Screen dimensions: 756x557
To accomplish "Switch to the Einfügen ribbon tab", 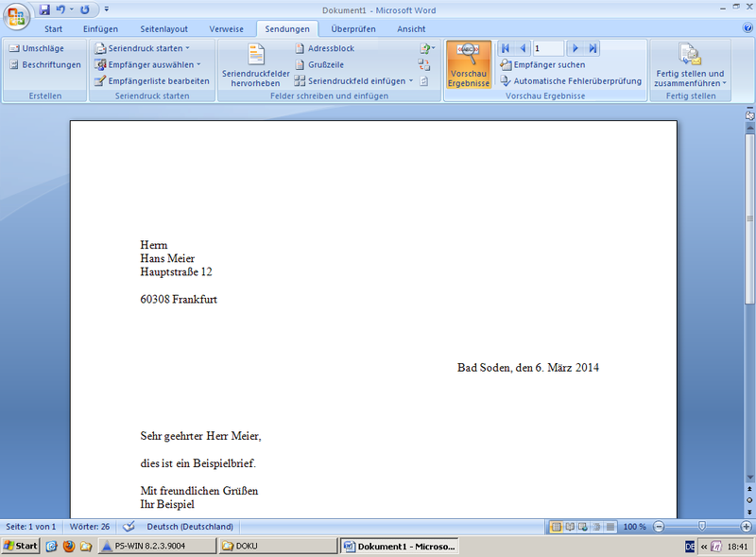I will pos(100,29).
